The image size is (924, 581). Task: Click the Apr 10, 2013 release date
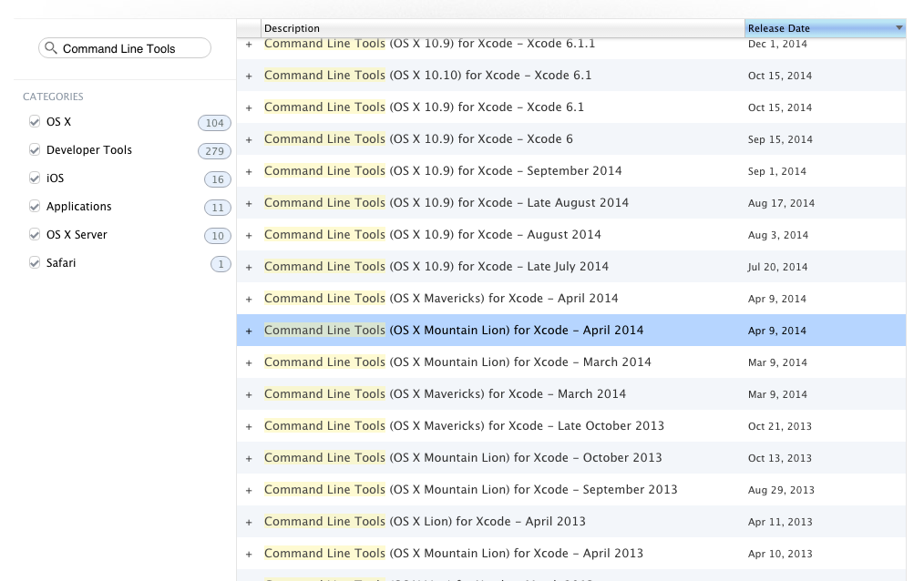pyautogui.click(x=780, y=554)
